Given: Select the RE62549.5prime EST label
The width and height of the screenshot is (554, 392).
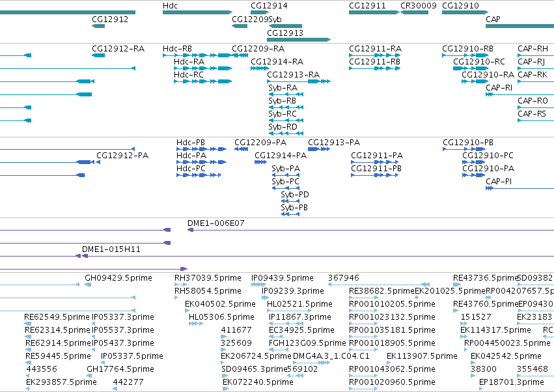Looking at the screenshot, I should (x=57, y=317).
